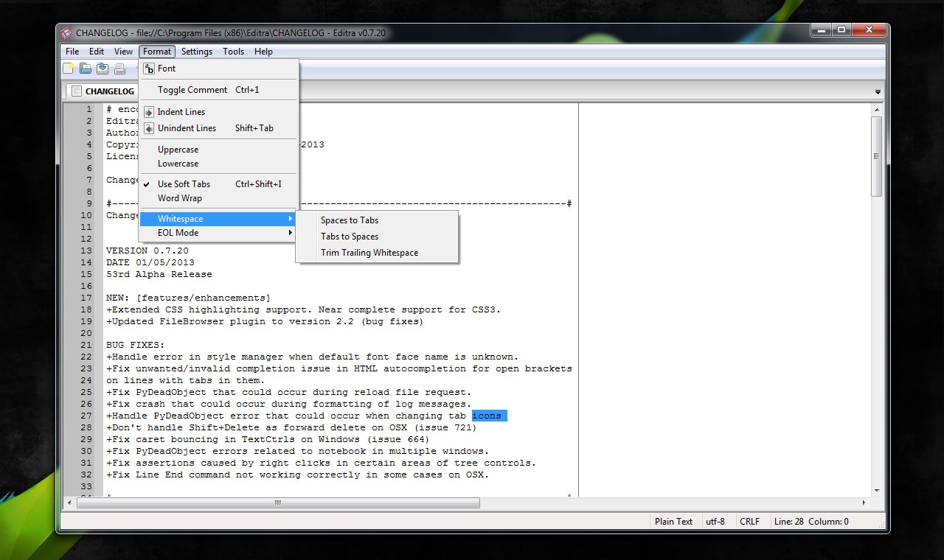
Task: Choose Unindent Lines in the Format menu
Action: [219, 128]
